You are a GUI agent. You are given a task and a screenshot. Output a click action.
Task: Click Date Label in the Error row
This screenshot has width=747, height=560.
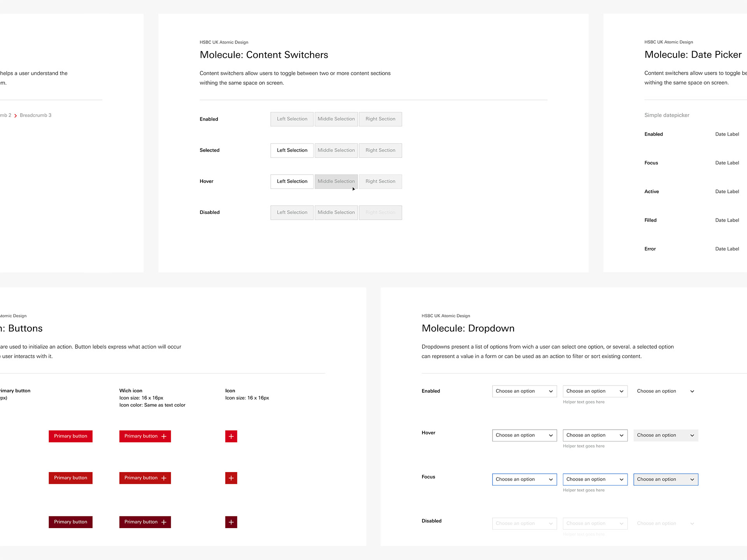727,249
